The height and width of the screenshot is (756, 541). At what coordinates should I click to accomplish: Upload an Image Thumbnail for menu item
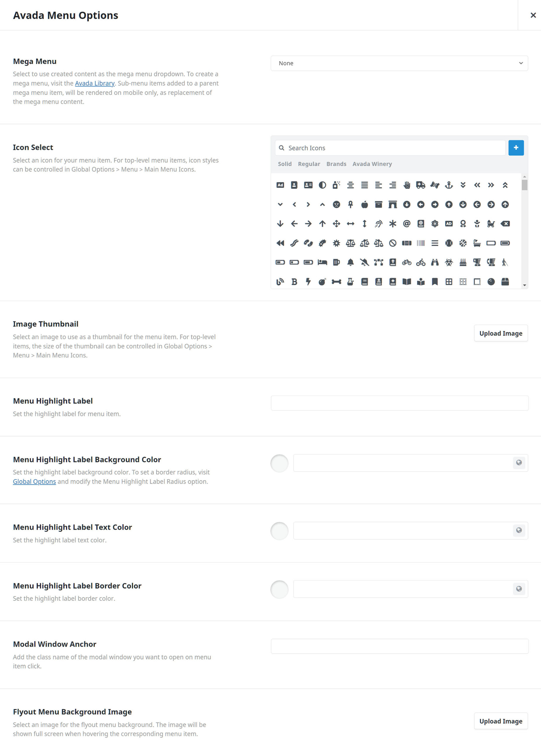pos(501,333)
